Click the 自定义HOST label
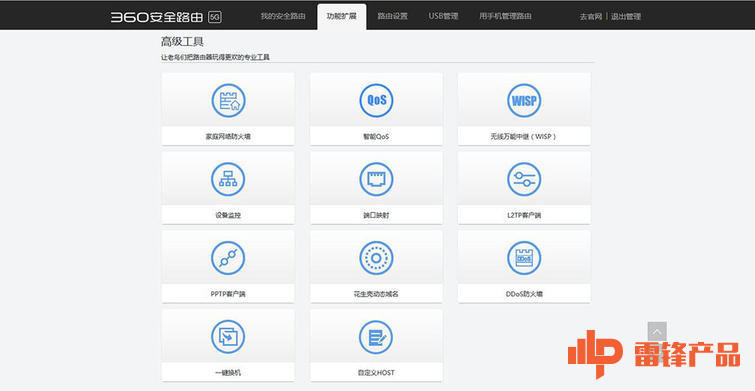 coord(376,373)
